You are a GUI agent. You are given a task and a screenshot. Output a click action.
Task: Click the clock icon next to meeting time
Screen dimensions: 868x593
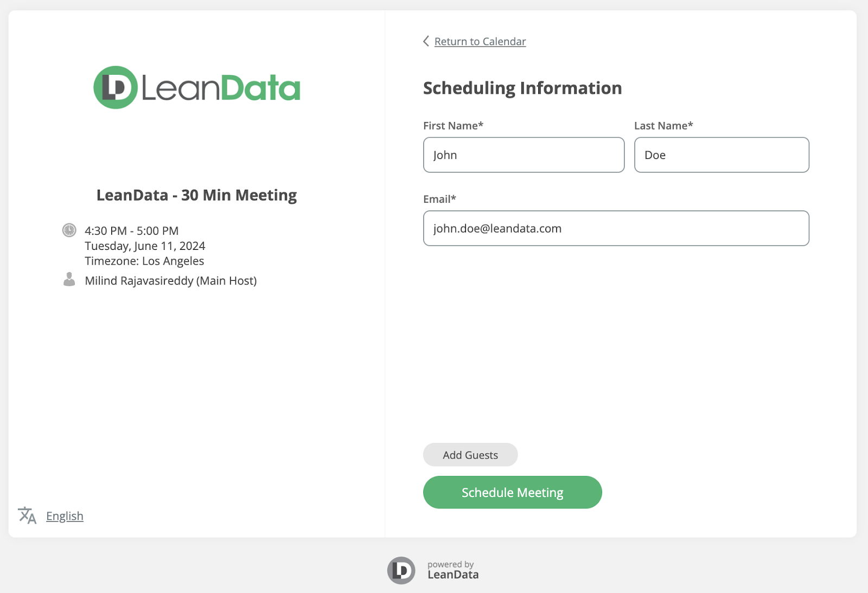69,230
